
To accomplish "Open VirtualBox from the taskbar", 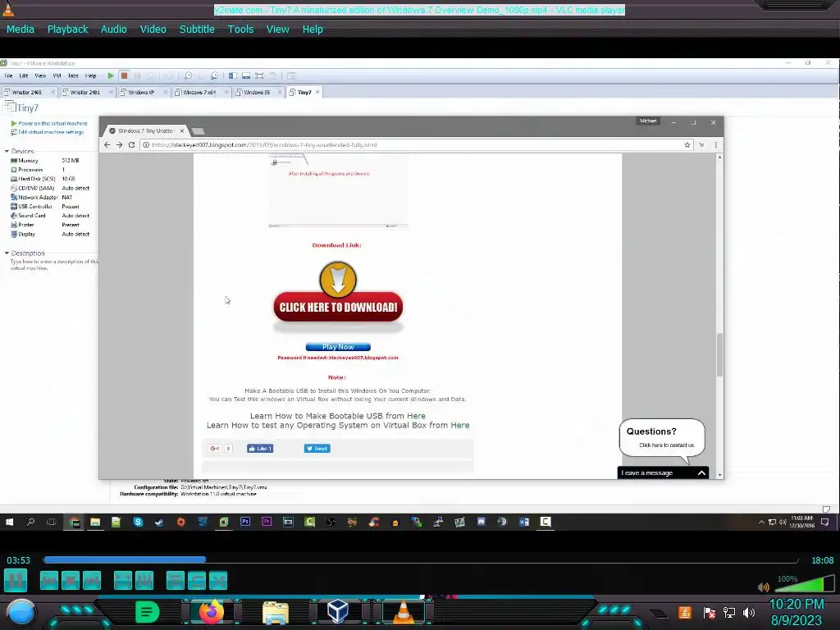I will pos(338,611).
